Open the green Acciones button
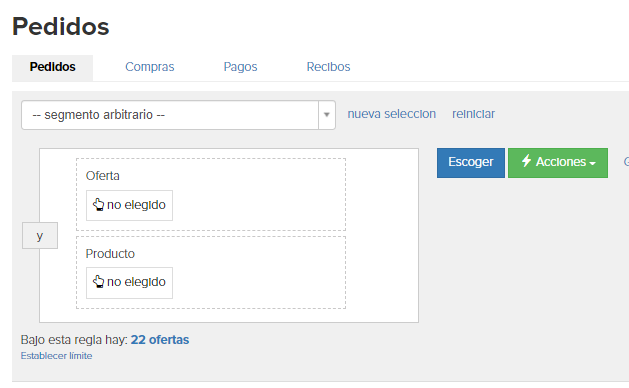This screenshot has height=388, width=629. point(558,163)
